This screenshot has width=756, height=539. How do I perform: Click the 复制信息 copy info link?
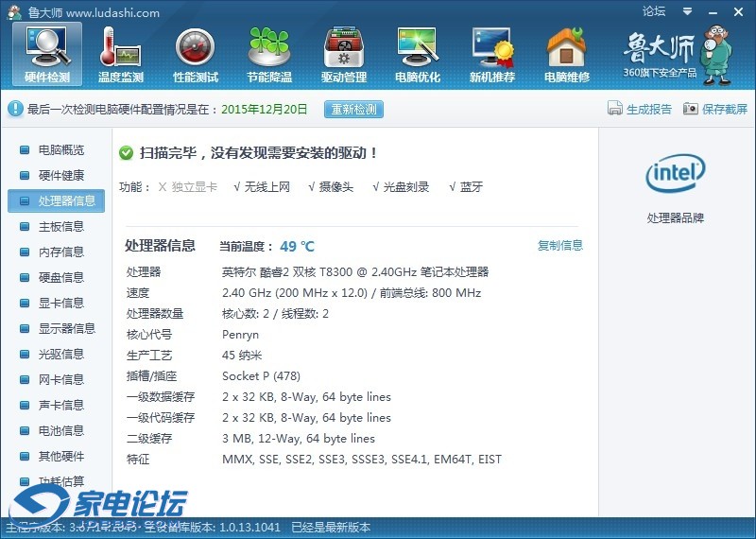tap(559, 246)
